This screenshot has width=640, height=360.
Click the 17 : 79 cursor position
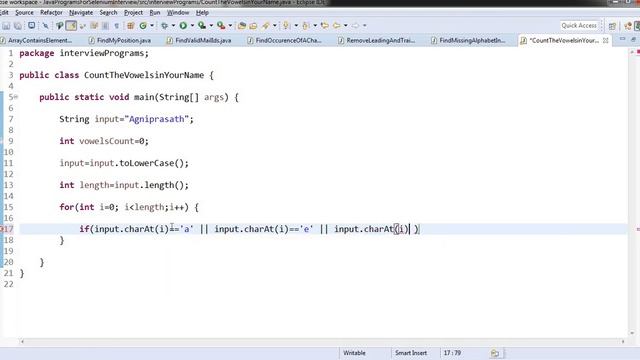[452, 353]
